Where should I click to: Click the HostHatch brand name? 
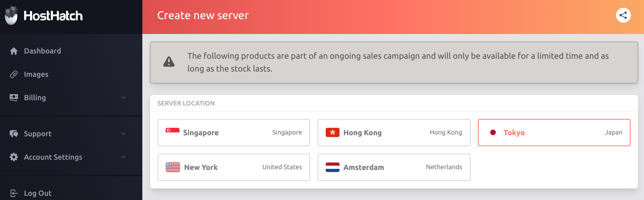tap(53, 16)
